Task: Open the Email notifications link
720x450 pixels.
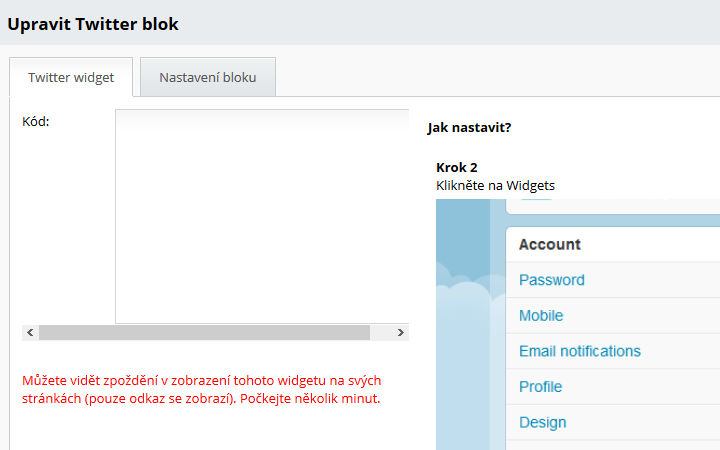Action: (x=579, y=351)
